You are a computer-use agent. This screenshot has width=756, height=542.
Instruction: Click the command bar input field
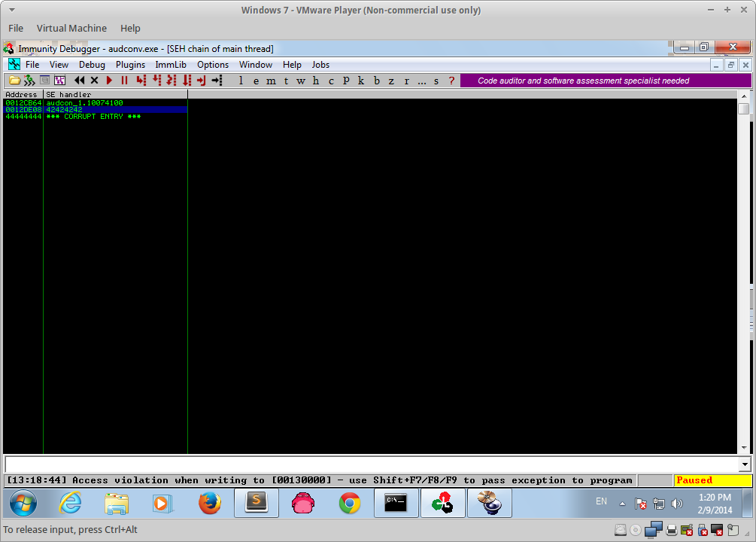click(x=372, y=464)
